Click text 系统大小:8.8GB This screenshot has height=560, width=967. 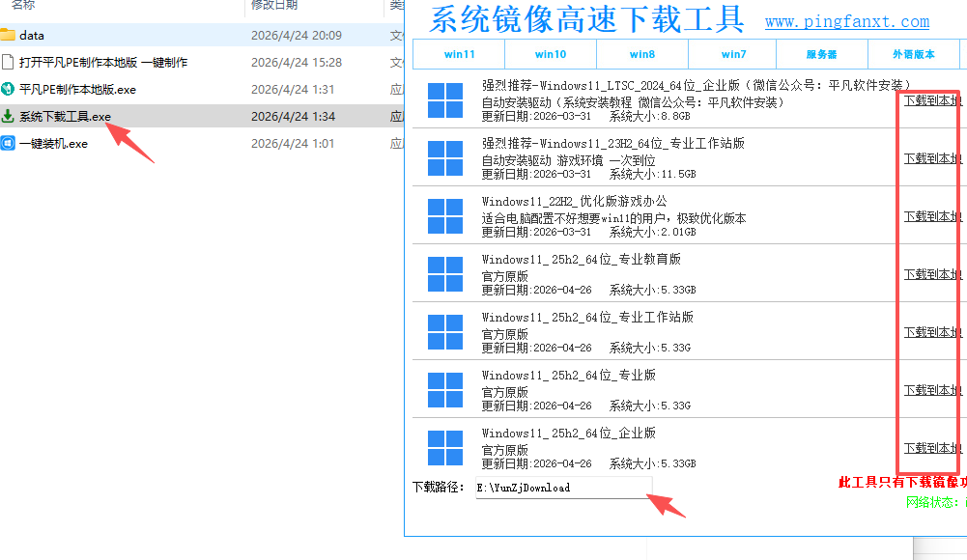pyautogui.click(x=650, y=116)
